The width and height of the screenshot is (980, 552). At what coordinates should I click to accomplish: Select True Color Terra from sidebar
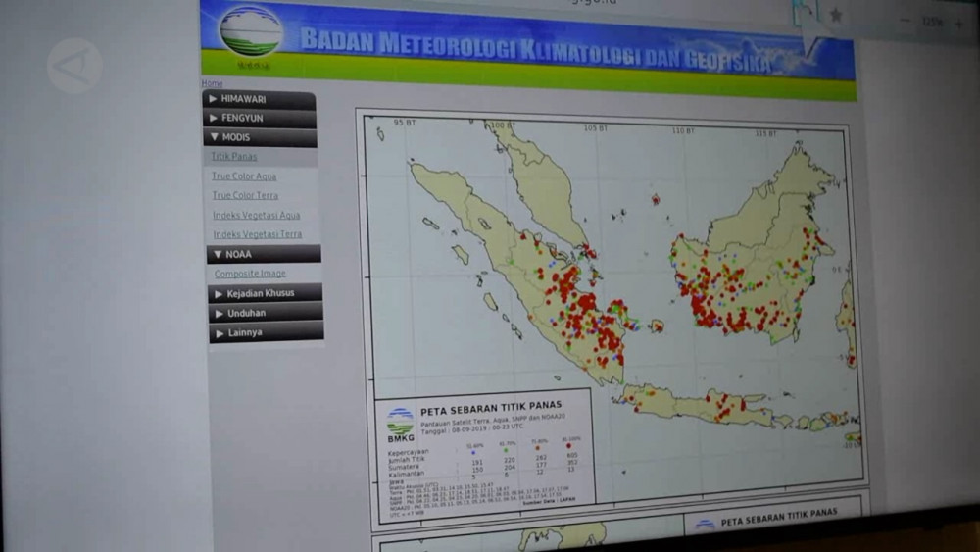[245, 195]
